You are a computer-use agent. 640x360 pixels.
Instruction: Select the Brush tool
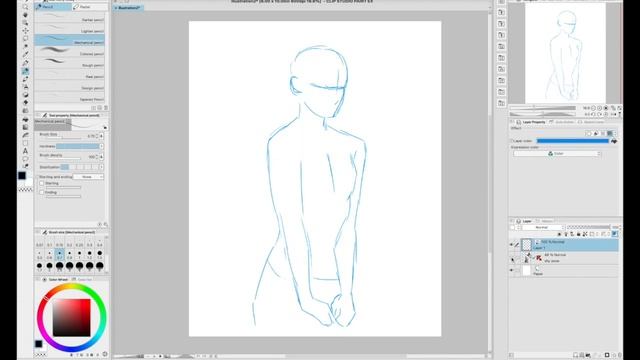tap(25, 79)
